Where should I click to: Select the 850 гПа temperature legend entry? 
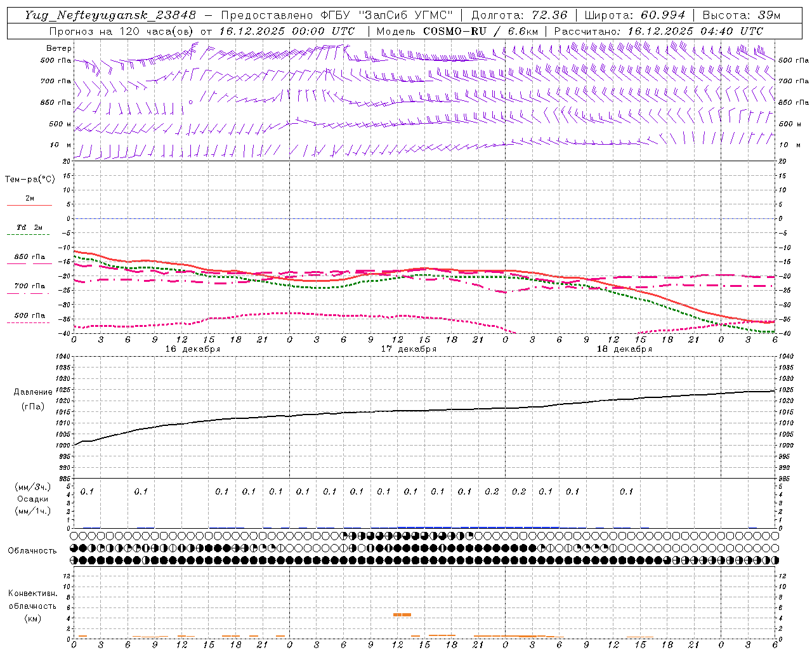pyautogui.click(x=29, y=257)
